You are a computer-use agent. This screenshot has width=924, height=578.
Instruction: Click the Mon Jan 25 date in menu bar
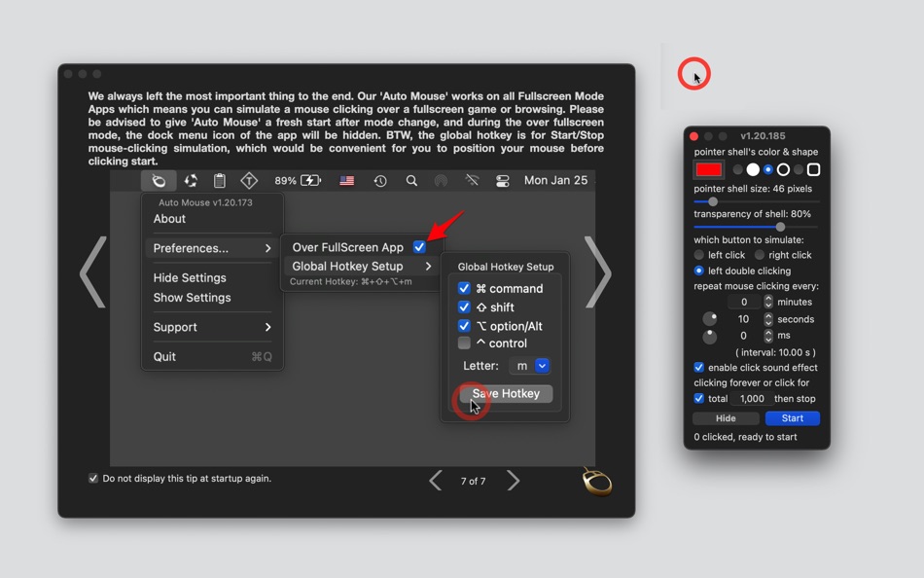tap(555, 180)
